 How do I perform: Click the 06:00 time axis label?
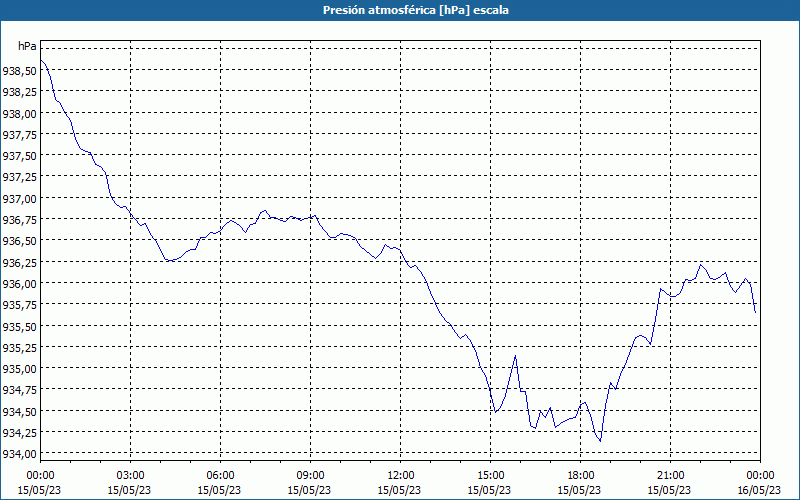pyautogui.click(x=220, y=476)
